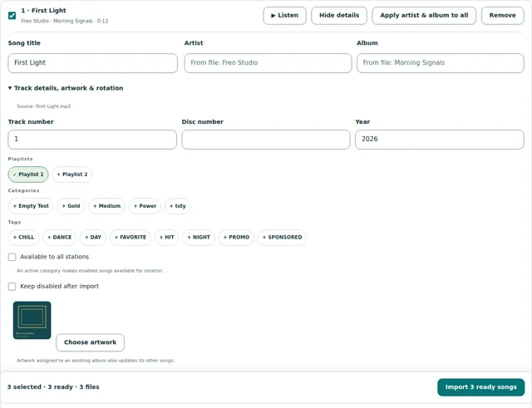
Task: Add the SPONSORED tag
Action: coord(282,238)
